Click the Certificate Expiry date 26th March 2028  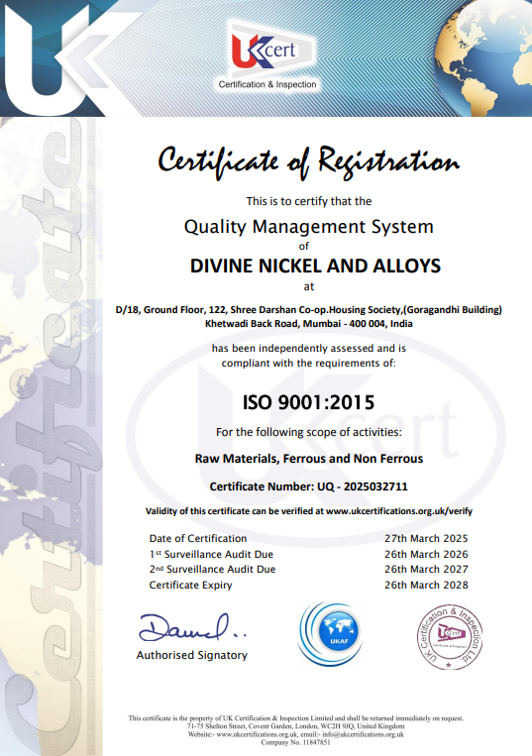tap(426, 585)
